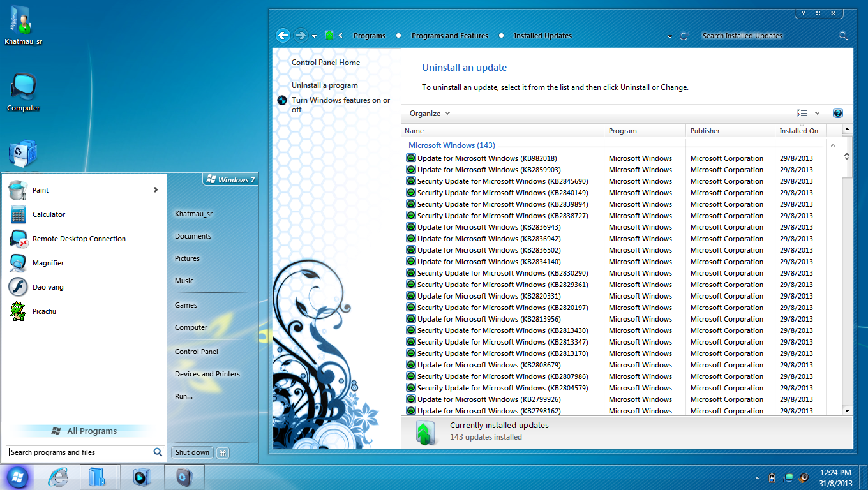Click shield icon beside Turn Windows features

[x=282, y=100]
